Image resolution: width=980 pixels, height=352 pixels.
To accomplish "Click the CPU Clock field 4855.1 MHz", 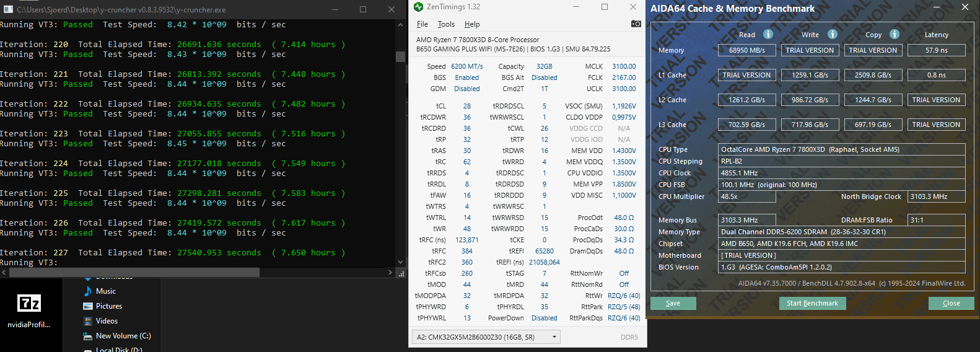I will tap(842, 173).
